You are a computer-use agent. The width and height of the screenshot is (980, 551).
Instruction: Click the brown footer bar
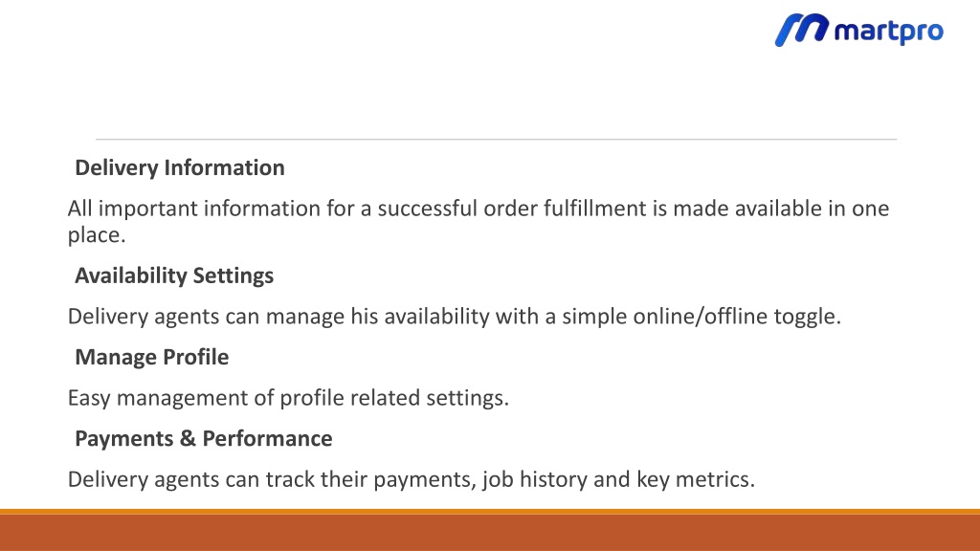tap(490, 532)
